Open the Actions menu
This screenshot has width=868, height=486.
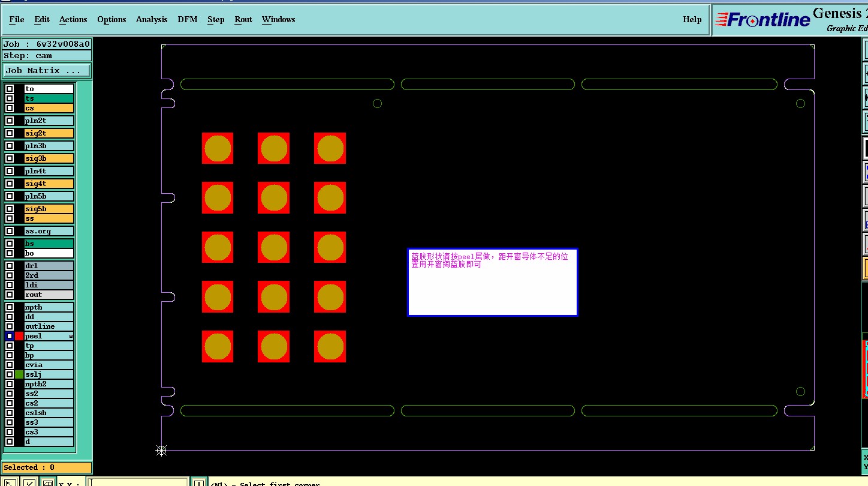[73, 19]
